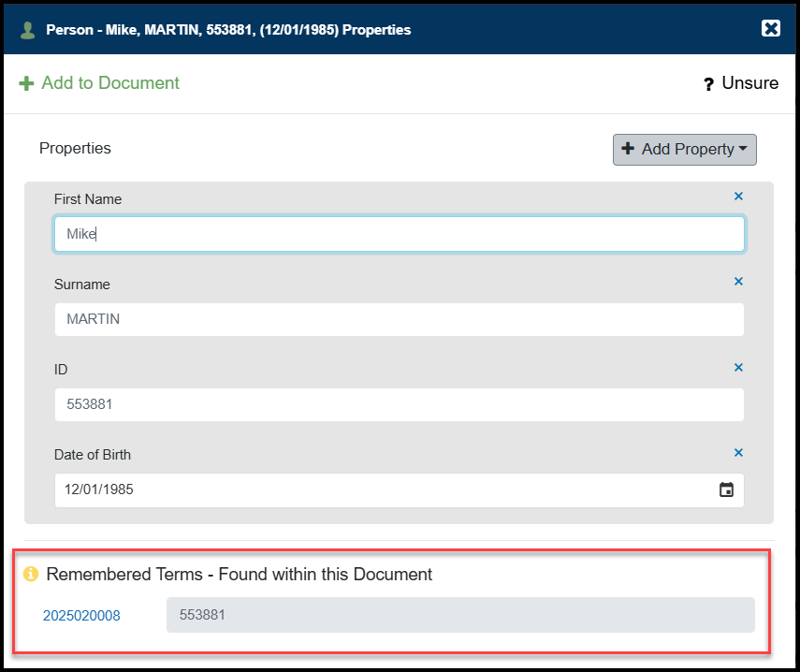Remove the First Name property

click(x=738, y=197)
